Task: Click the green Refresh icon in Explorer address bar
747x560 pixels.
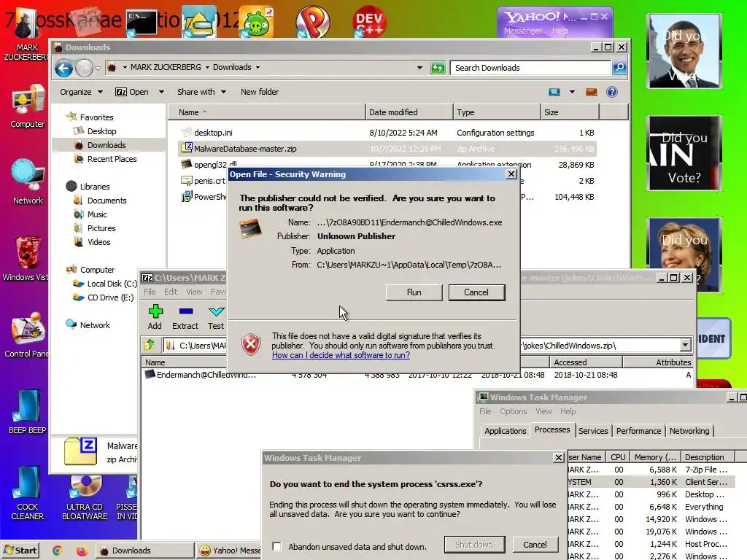Action: tap(438, 68)
